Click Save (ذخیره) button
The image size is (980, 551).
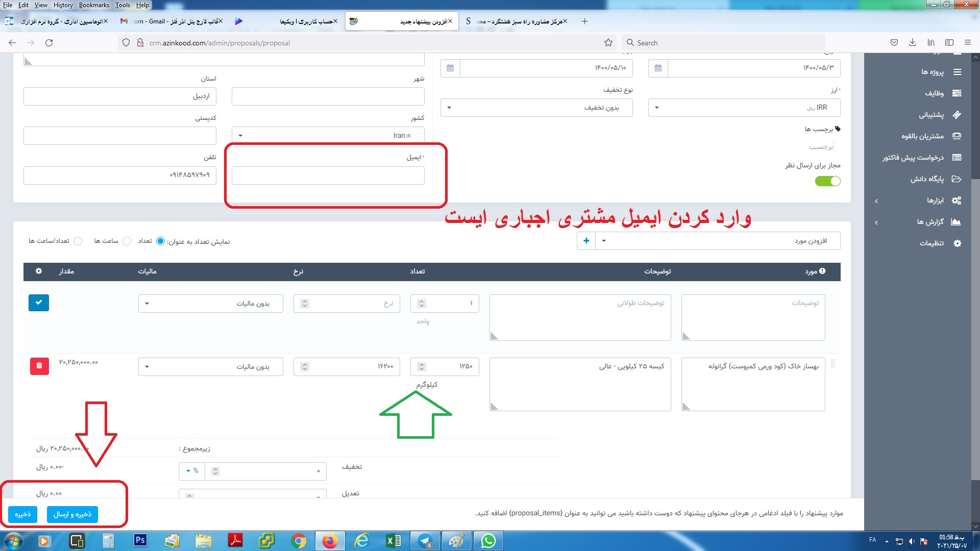(23, 514)
